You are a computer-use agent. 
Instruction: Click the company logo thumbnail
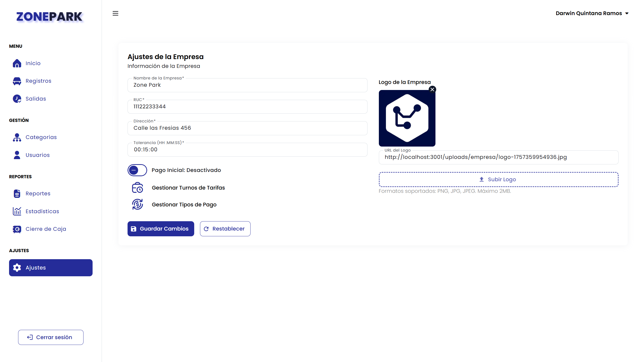[407, 118]
